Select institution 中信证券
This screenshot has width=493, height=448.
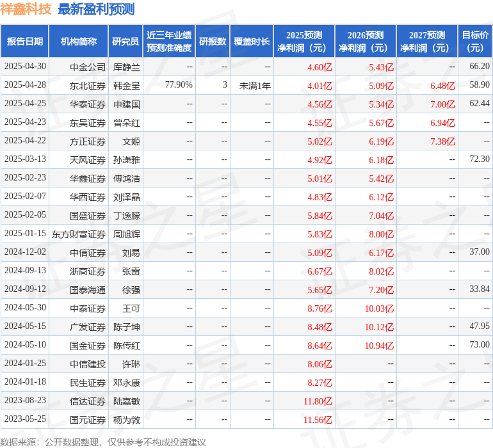click(x=88, y=252)
